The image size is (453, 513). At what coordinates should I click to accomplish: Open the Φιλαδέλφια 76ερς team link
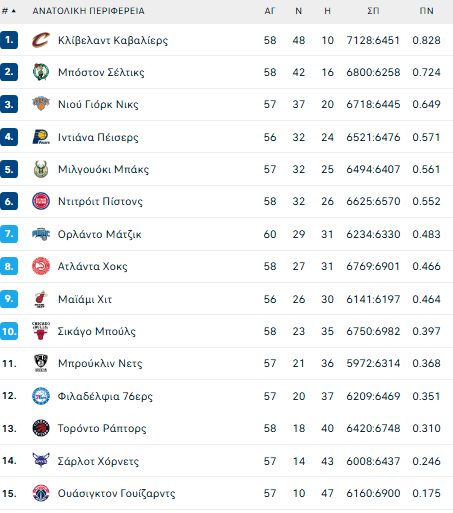105,396
